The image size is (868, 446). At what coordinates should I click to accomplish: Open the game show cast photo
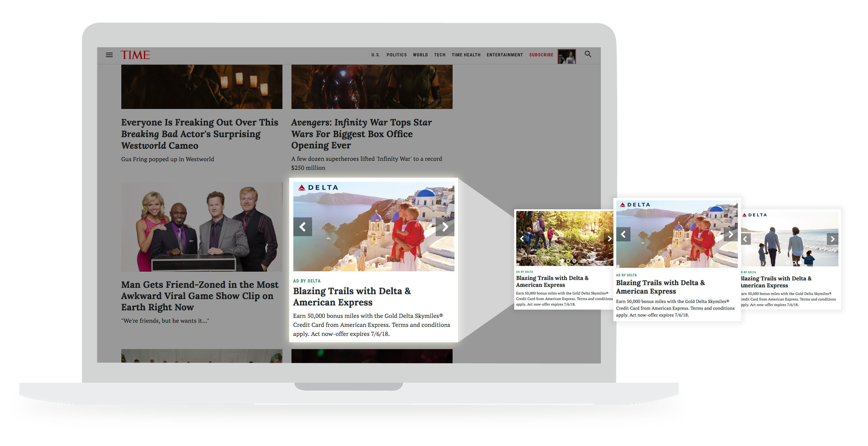(202, 227)
